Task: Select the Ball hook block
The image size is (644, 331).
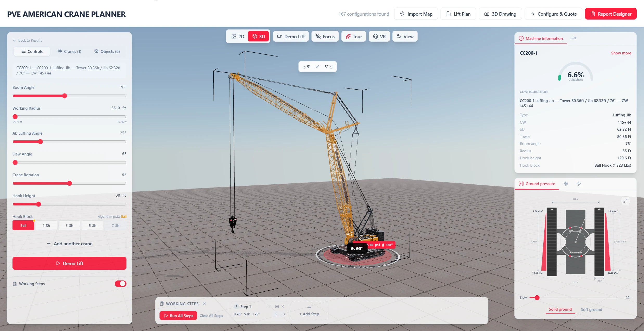Action: coord(23,226)
